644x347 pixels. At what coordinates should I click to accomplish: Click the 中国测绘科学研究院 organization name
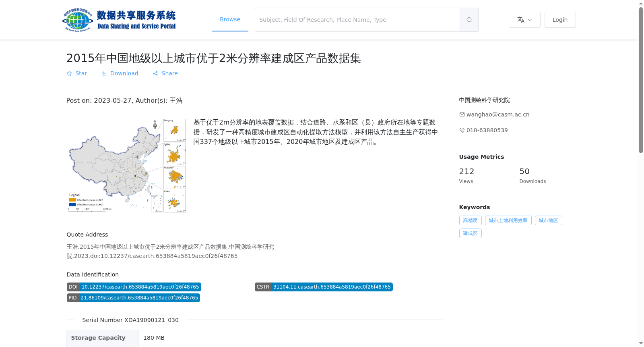point(485,100)
